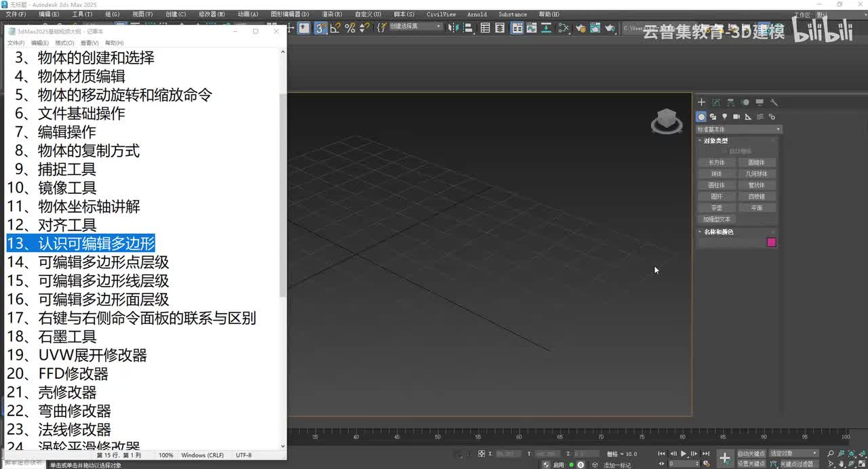The width and height of the screenshot is (868, 469).
Task: Collapse the 名称和颜色 rollout
Action: (718, 232)
